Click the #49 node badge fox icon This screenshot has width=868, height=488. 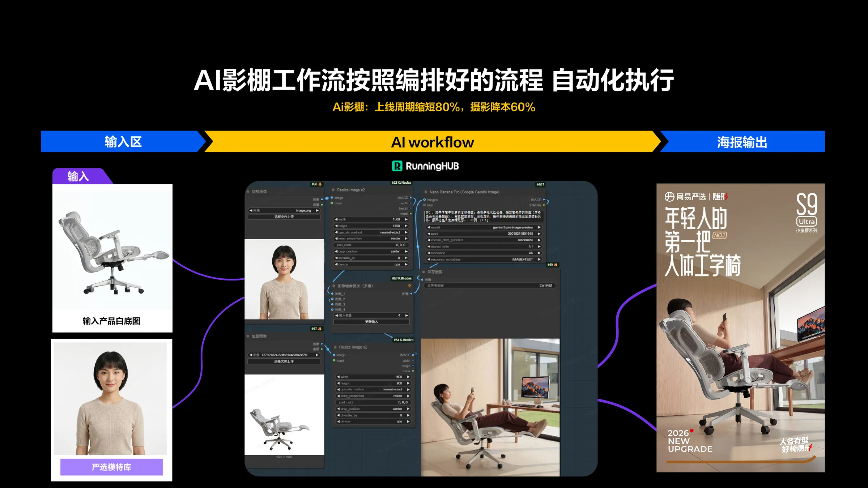click(x=556, y=265)
